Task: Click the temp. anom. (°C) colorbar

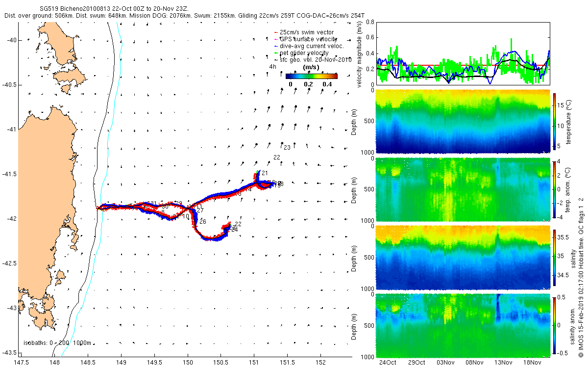Action: coord(554,189)
